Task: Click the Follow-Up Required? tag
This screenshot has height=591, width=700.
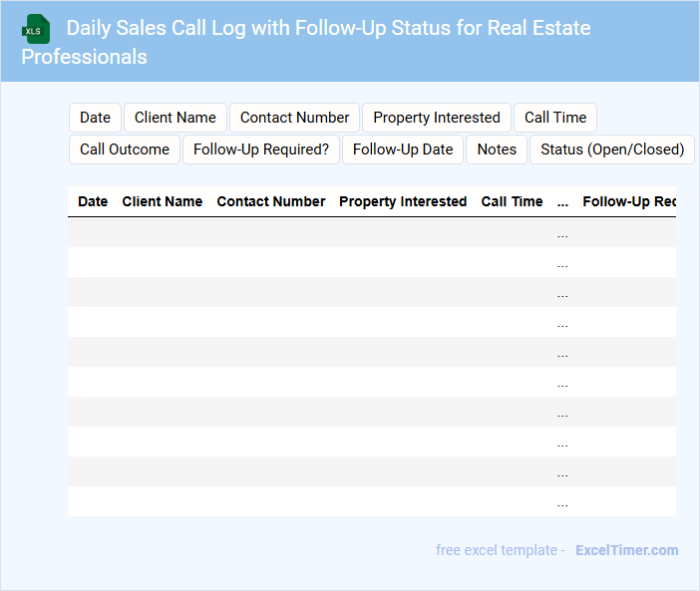Action: click(x=261, y=149)
